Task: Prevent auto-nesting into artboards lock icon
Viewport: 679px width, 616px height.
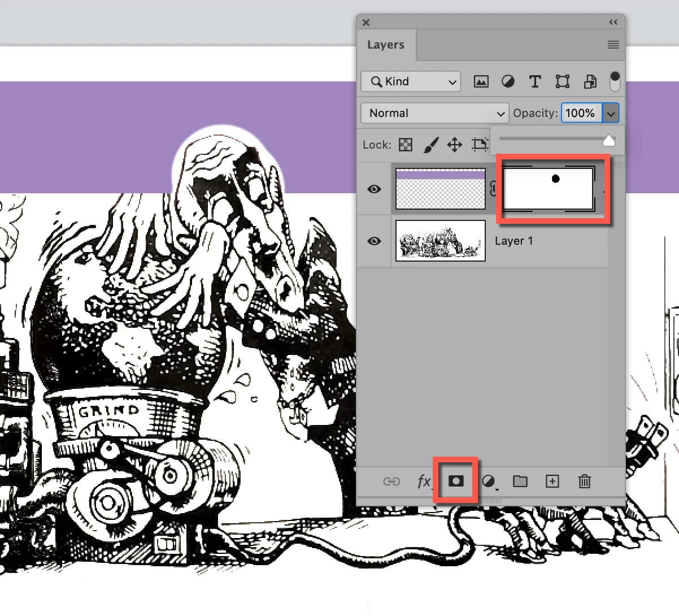Action: click(480, 145)
